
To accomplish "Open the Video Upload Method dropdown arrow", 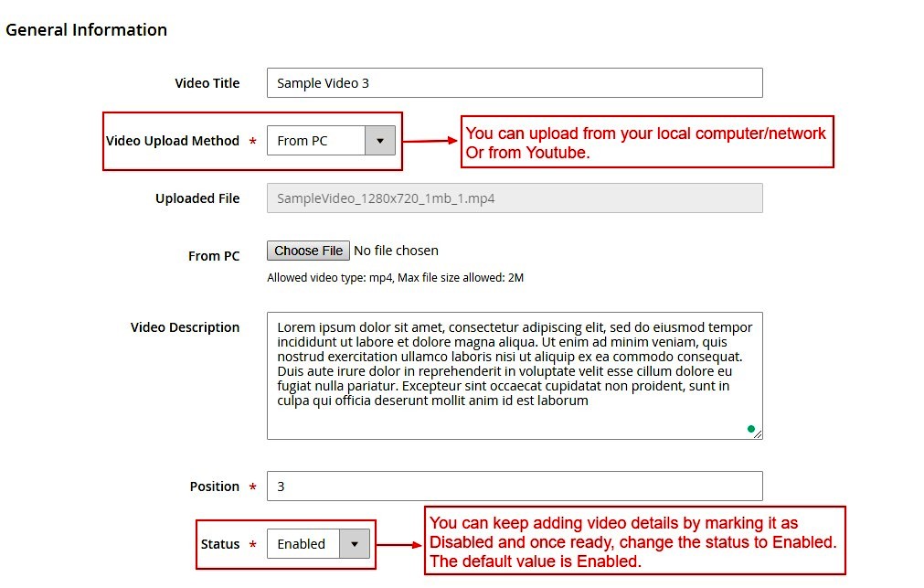I will pos(380,141).
